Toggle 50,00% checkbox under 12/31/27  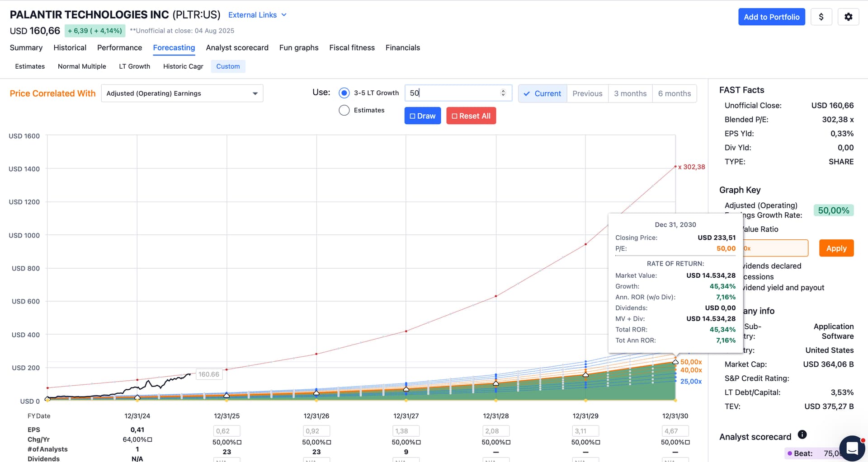[418, 442]
